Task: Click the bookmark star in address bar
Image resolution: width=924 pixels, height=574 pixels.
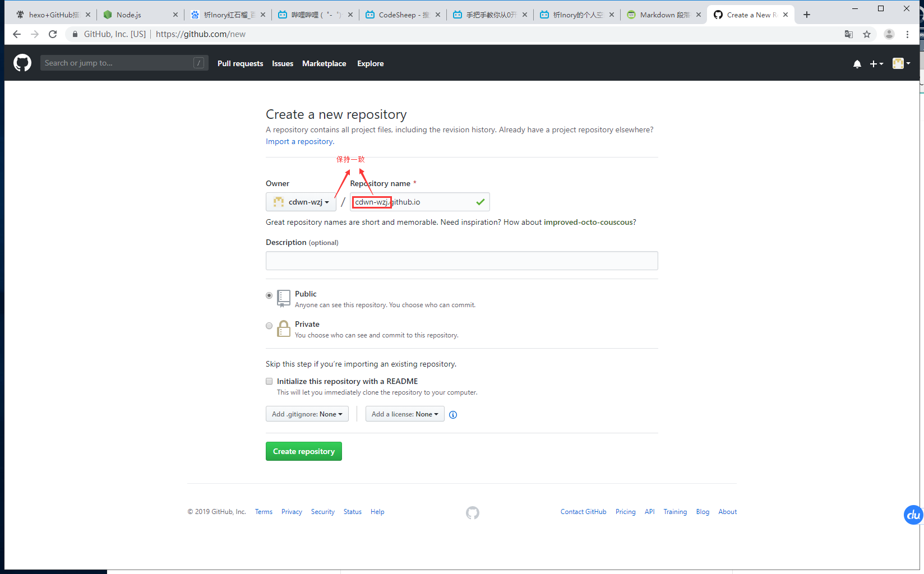Action: pos(867,34)
